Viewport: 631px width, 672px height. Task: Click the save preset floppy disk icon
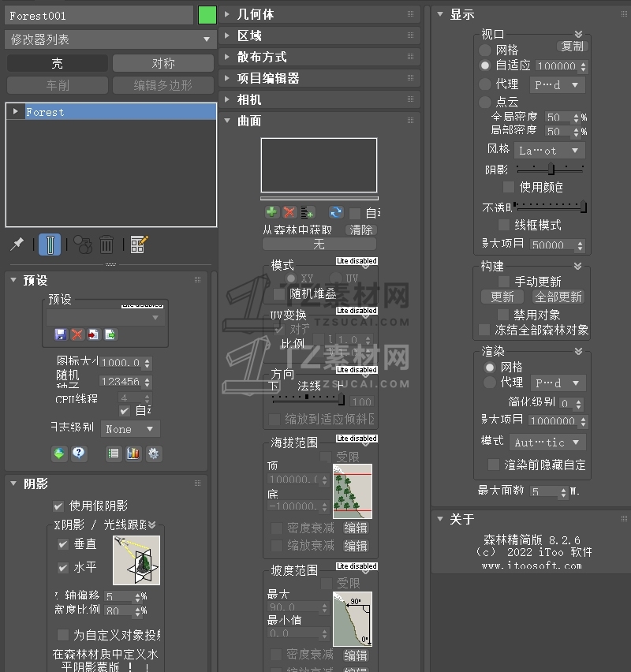click(x=61, y=334)
